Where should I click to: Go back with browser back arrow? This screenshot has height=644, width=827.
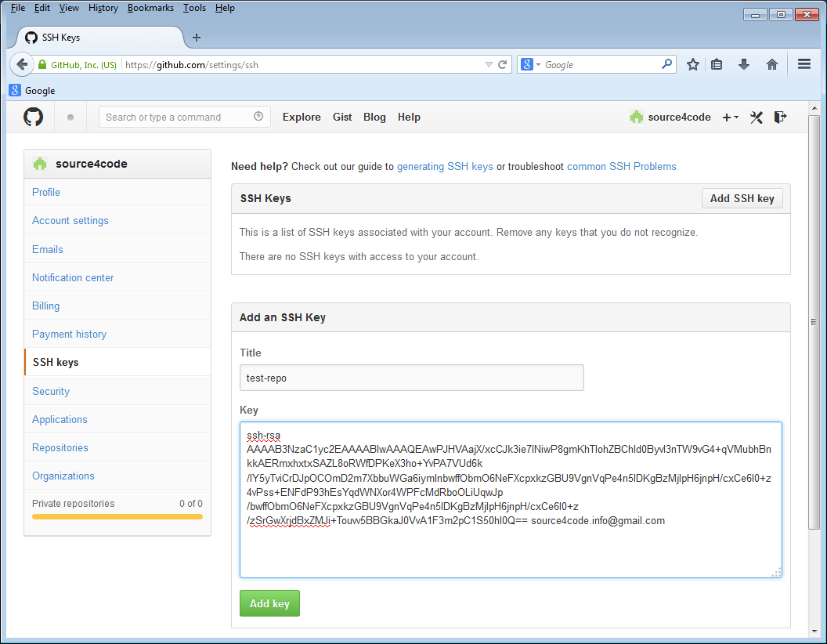22,64
